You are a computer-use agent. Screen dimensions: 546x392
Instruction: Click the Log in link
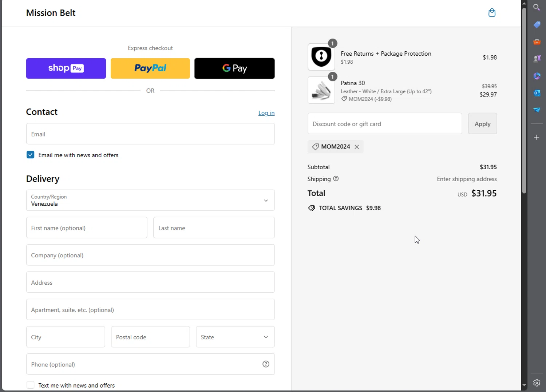(266, 113)
